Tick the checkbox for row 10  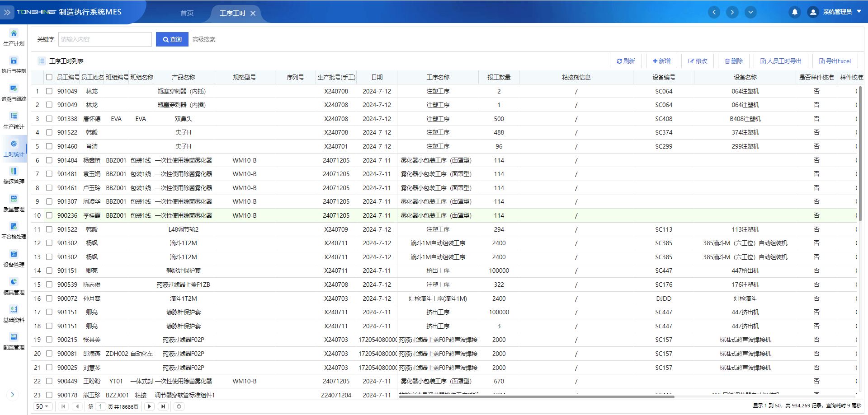point(49,215)
